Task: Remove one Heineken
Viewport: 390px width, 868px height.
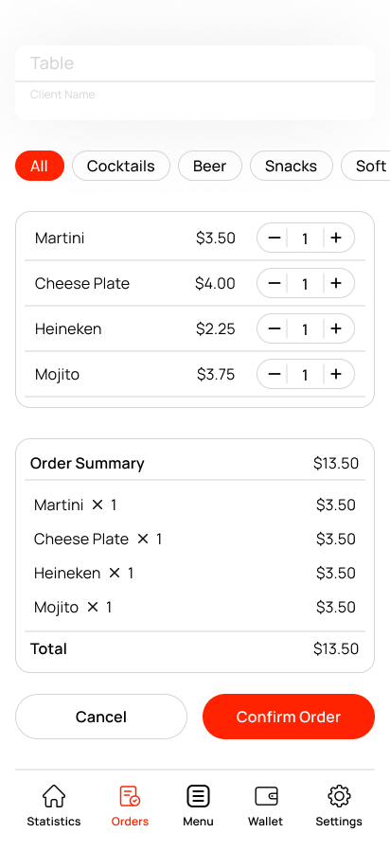Action: (275, 328)
